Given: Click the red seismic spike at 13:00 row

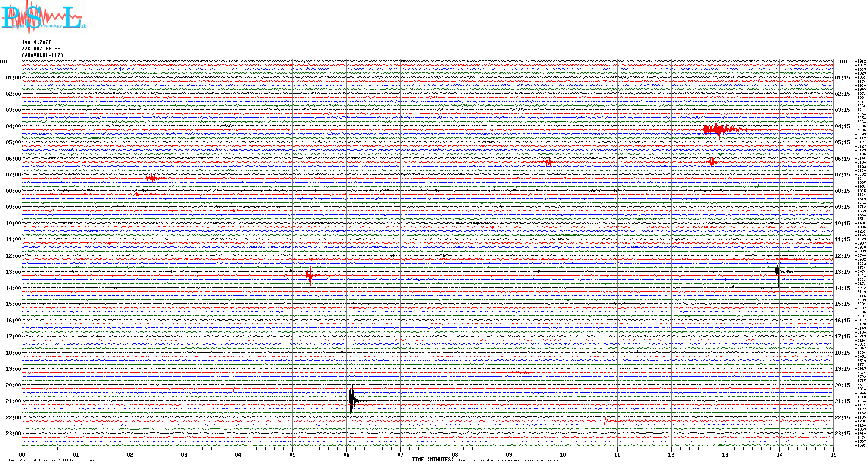Looking at the screenshot, I should tap(310, 275).
